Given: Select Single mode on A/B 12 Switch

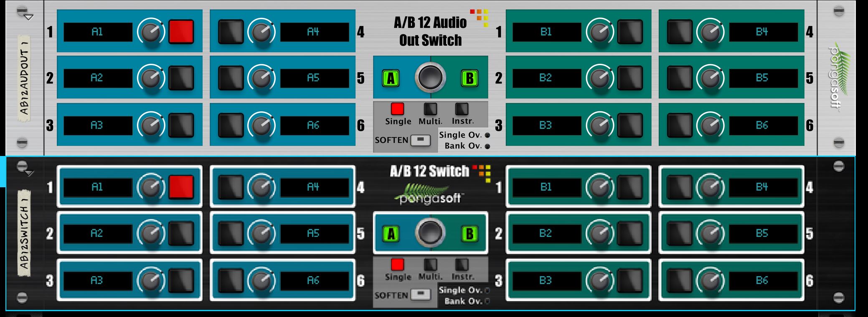Looking at the screenshot, I should 397,264.
